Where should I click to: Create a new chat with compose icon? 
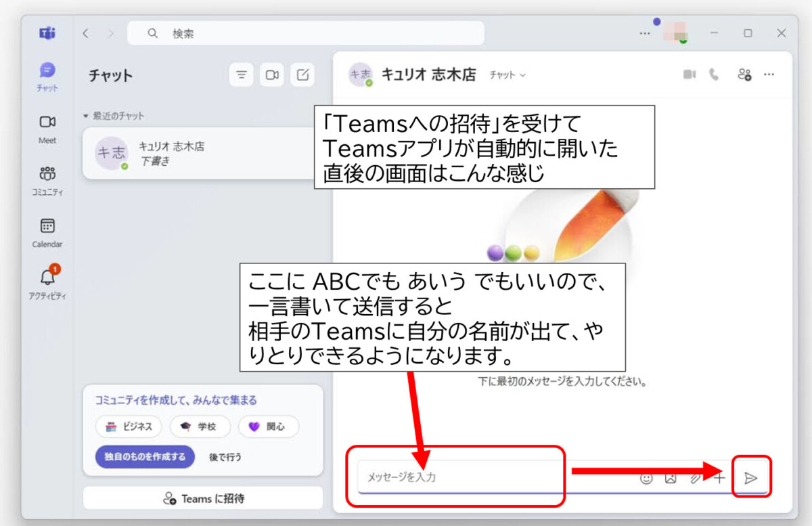[302, 75]
